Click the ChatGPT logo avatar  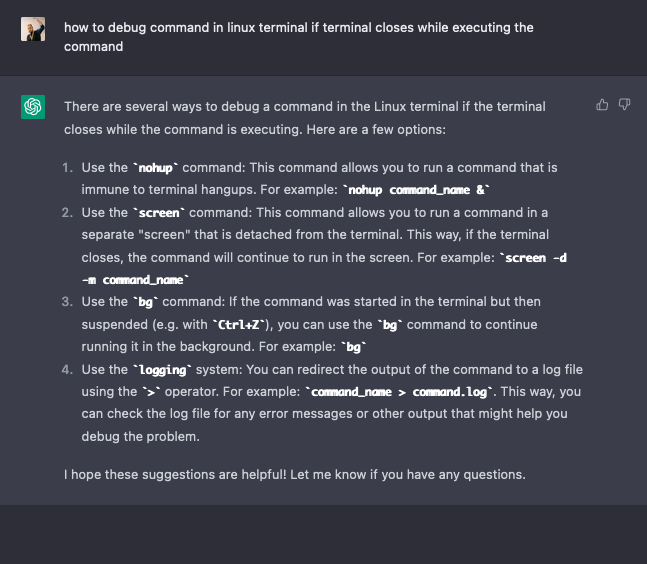point(33,106)
